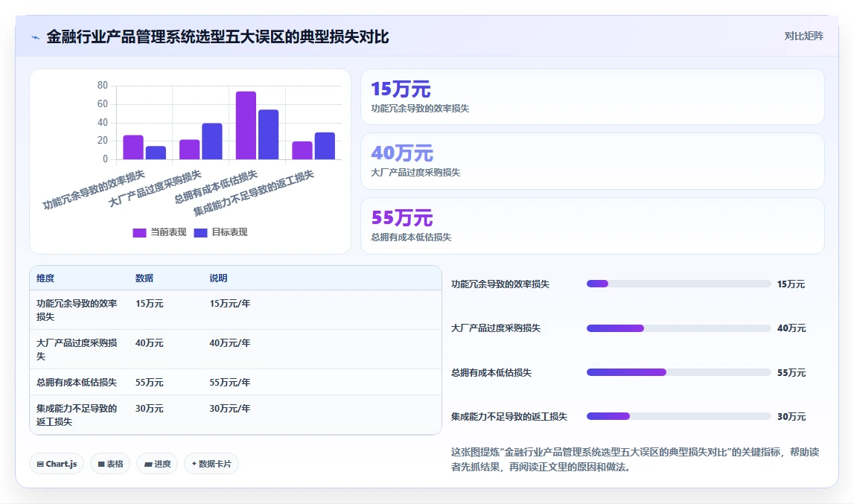854x504 pixels.
Task: Click the 55万元 cell in the 数据 table column
Action: [x=149, y=383]
